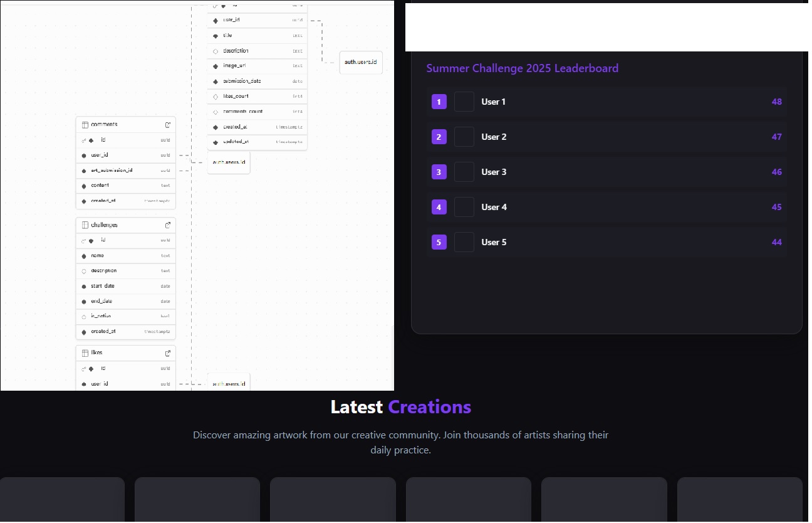Click the table grid icon beside likes
The image size is (812, 523).
[85, 353]
